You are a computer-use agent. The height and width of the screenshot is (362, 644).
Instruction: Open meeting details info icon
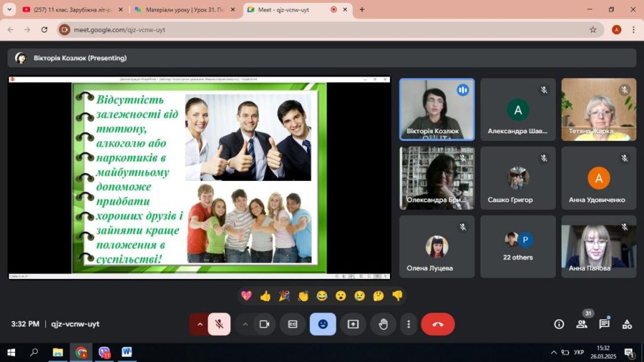(558, 324)
